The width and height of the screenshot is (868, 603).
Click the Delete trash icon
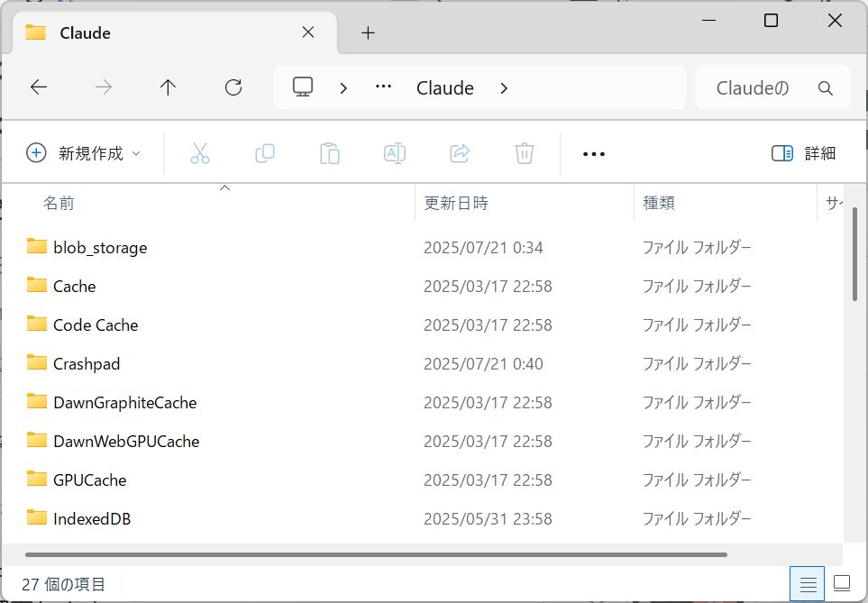[x=525, y=153]
